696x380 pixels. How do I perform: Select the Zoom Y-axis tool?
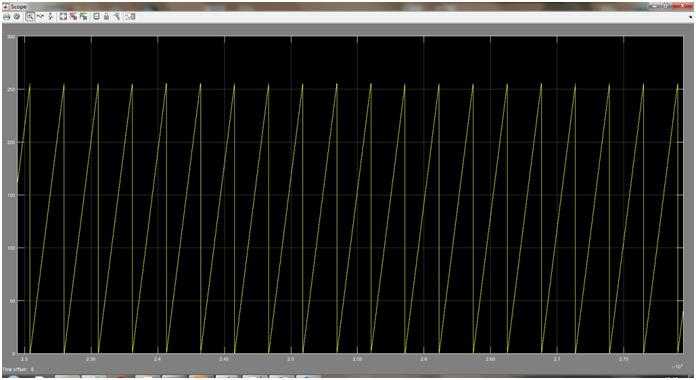tap(51, 17)
